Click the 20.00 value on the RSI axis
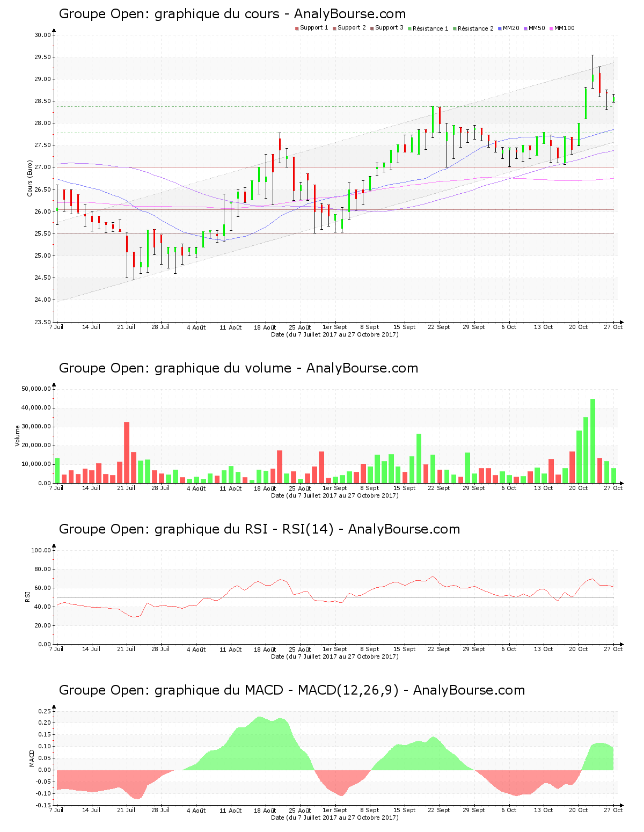 pyautogui.click(x=42, y=625)
